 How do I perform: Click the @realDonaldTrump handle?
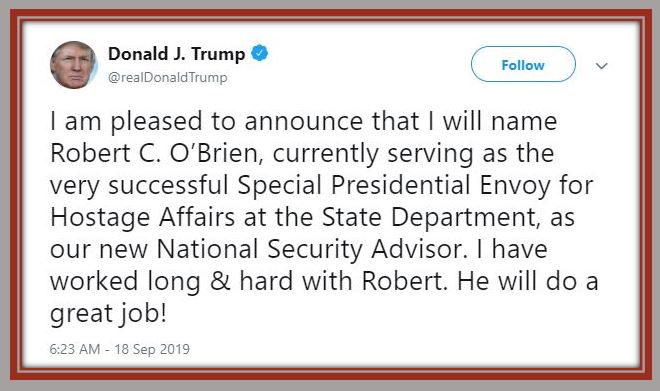168,77
